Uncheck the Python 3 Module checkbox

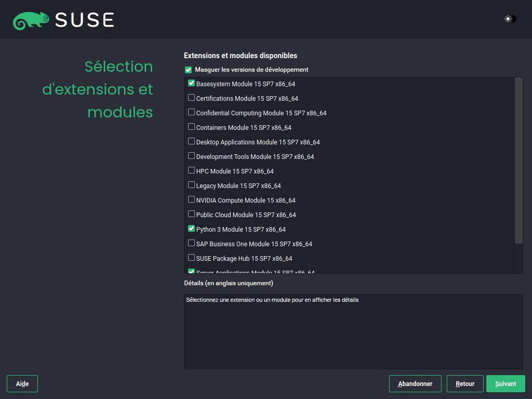191,229
